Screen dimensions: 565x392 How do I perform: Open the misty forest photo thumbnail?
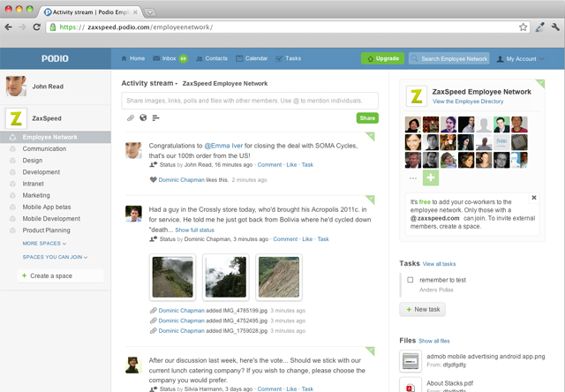coord(226,277)
